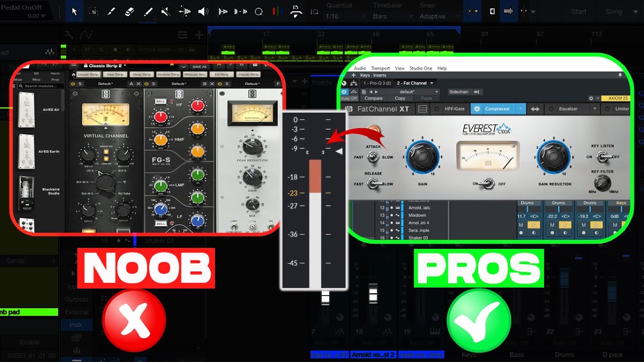This screenshot has height=362, width=644.
Task: Toggle the Autoscroll arrow icon
Action: [509, 12]
